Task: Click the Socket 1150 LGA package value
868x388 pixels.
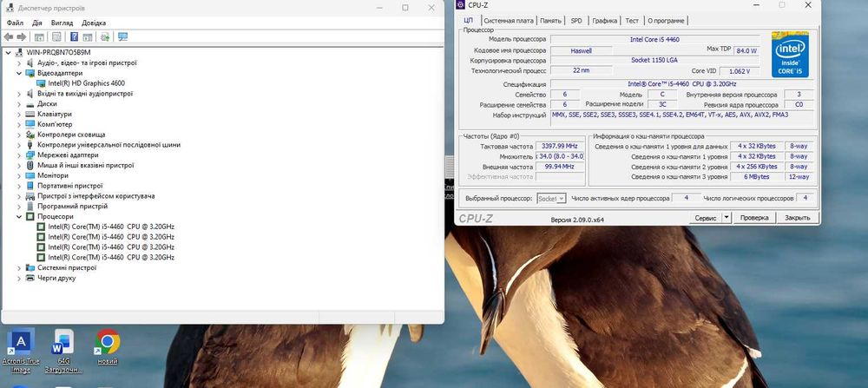Action: click(x=654, y=61)
